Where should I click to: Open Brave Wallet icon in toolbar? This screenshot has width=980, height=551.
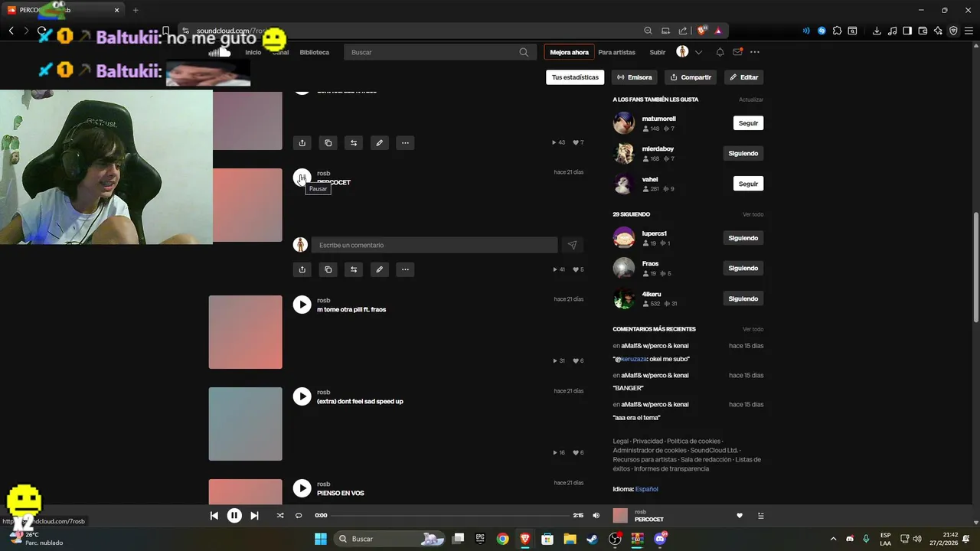click(x=923, y=31)
